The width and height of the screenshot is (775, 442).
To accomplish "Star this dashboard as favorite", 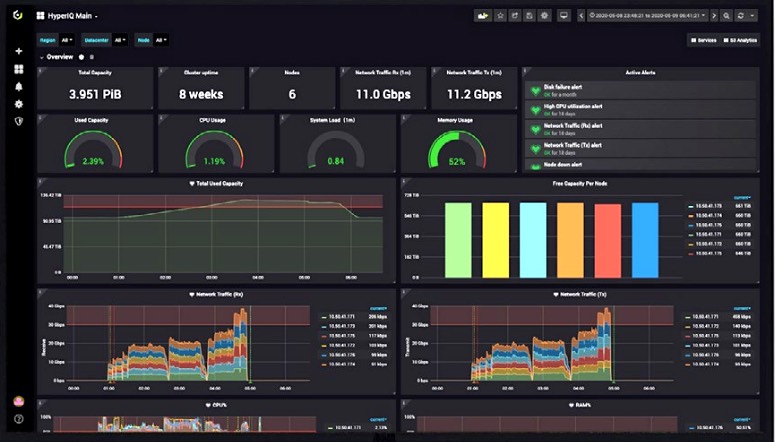I will [500, 16].
